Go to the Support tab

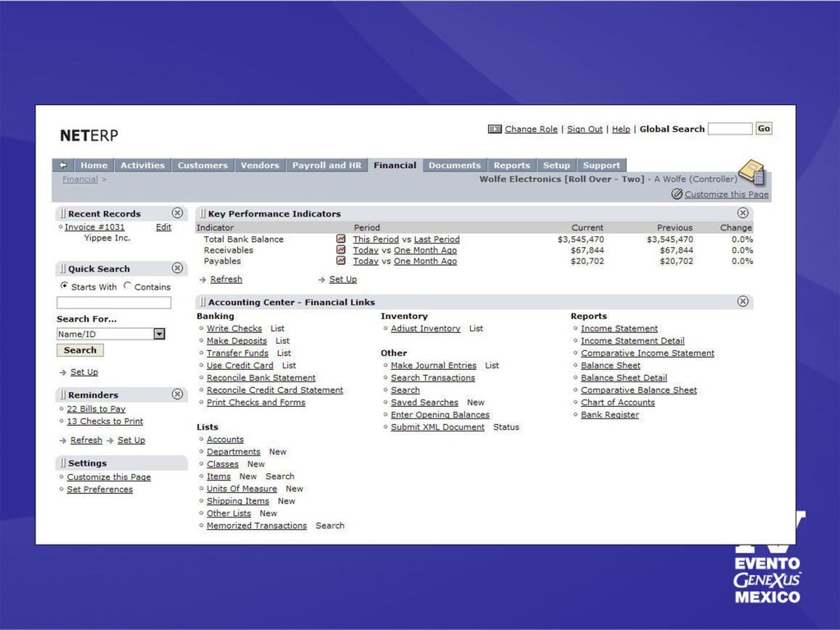tap(601, 165)
